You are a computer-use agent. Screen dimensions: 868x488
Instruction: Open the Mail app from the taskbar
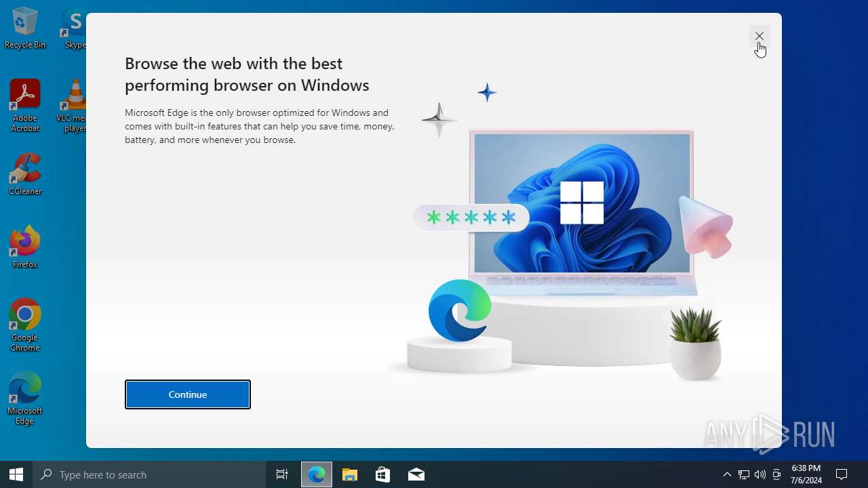pos(416,474)
